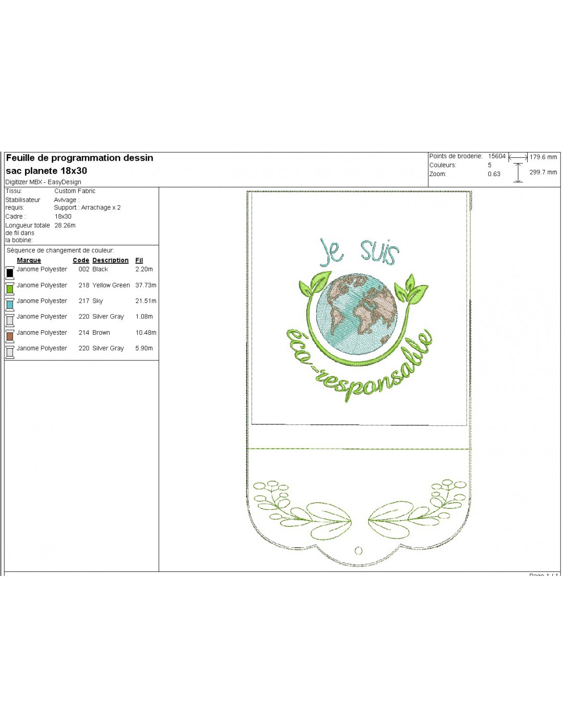Select the Yellow Green thread spool icon
This screenshot has height=728, width=563.
tap(10, 288)
